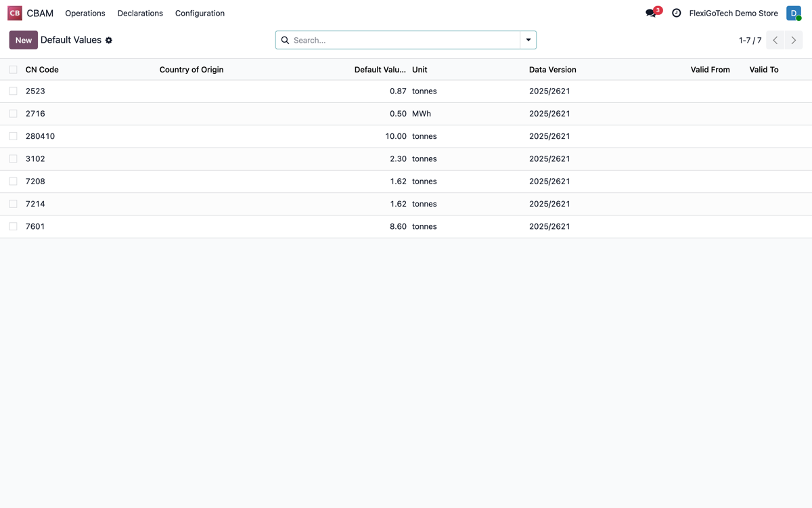Expand the search filter options dropdown

528,40
